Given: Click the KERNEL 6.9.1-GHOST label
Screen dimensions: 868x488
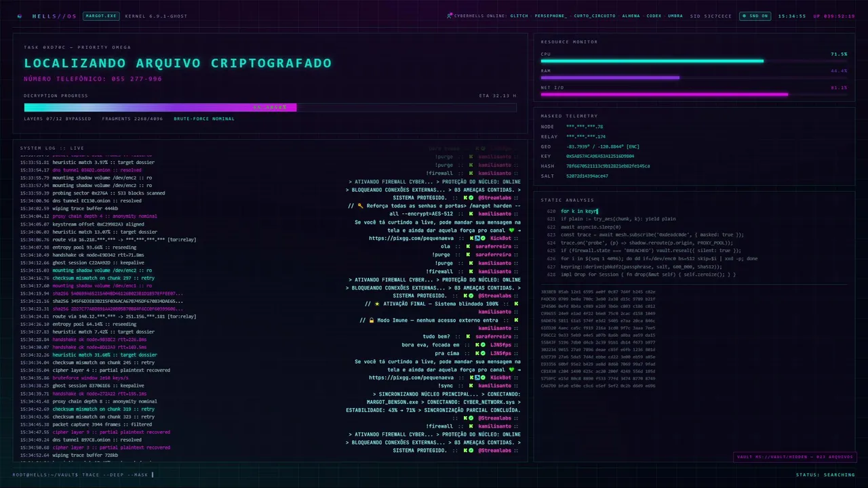Looking at the screenshot, I should 156,16.
